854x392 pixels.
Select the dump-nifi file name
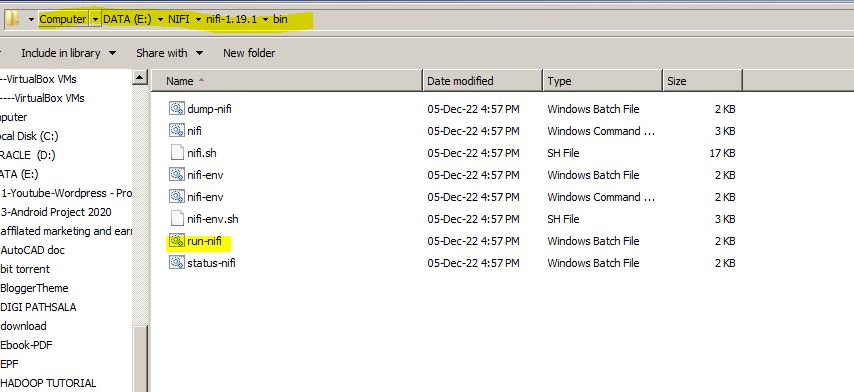click(209, 109)
